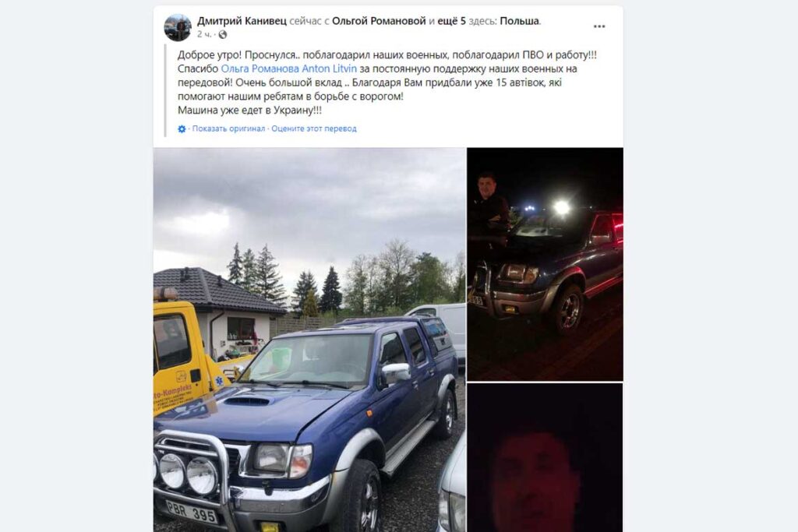Open the dark red-lit face photo
The width and height of the screenshot is (798, 532).
(545, 458)
